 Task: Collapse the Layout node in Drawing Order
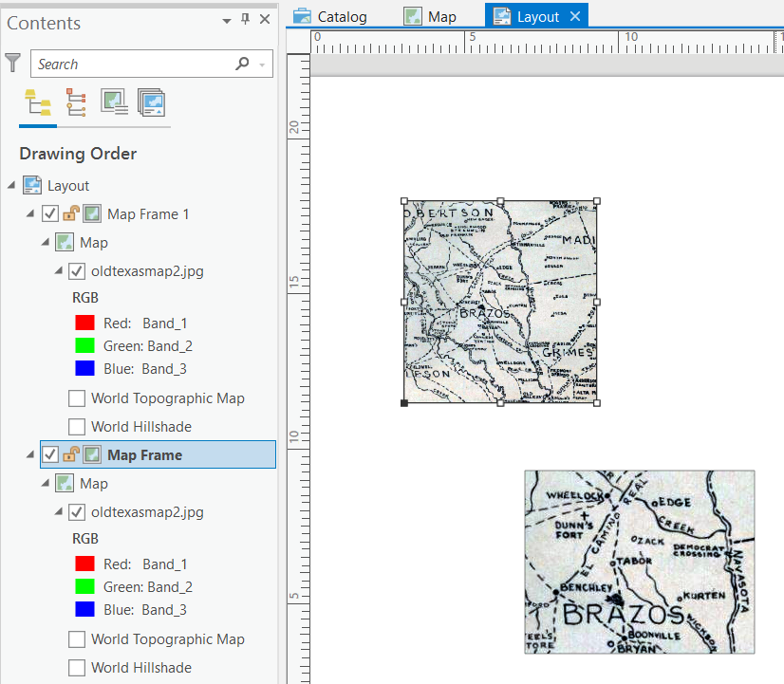[9, 185]
